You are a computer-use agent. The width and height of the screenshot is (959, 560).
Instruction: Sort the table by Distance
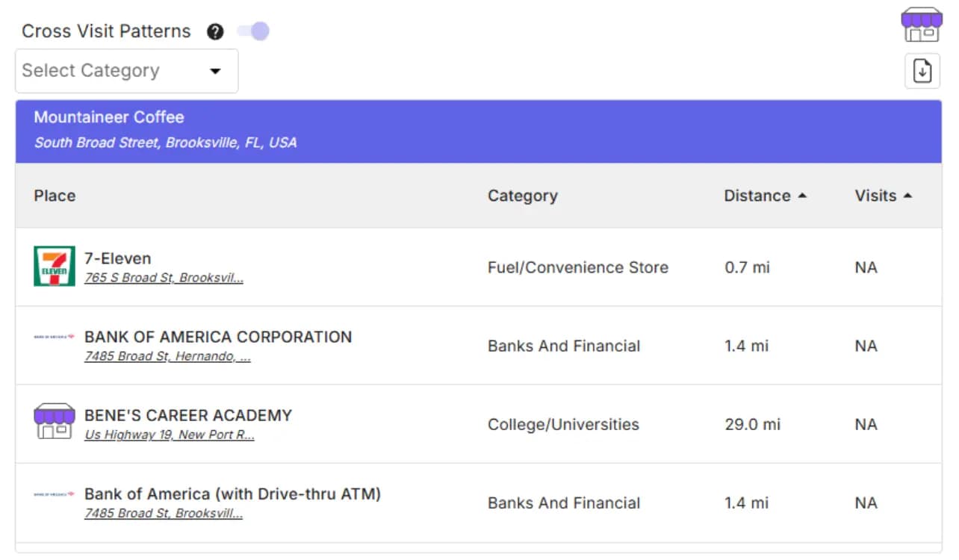[x=765, y=196]
